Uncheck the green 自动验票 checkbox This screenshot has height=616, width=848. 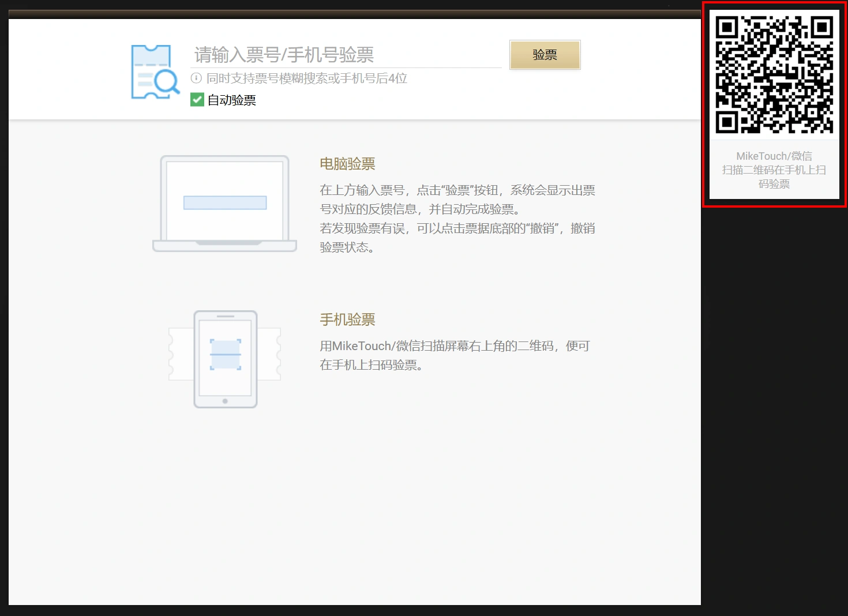[x=197, y=100]
